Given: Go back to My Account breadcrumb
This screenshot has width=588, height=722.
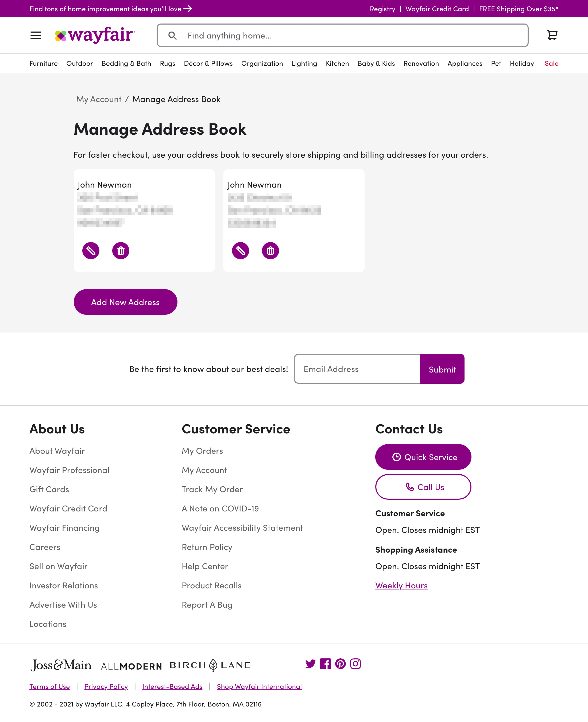Looking at the screenshot, I should tap(98, 99).
